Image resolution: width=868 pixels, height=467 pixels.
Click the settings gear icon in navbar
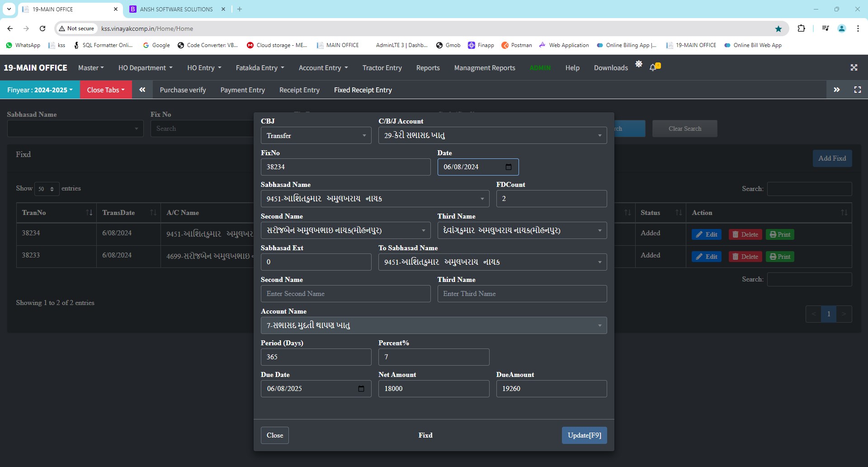(638, 64)
